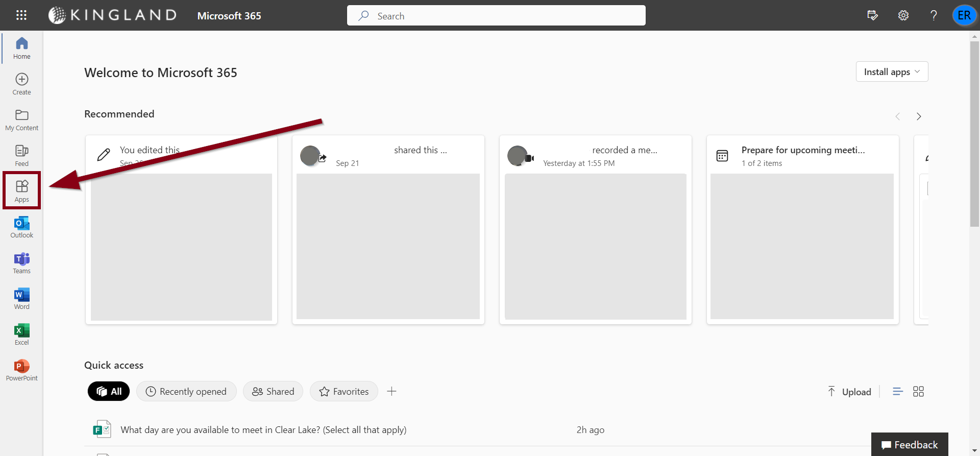Click the avatar on the recorded meeting card
Image resolution: width=980 pixels, height=456 pixels.
[518, 156]
